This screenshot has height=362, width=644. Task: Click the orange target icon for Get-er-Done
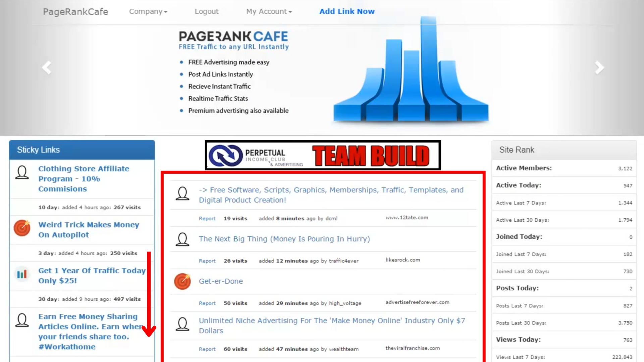(x=183, y=281)
